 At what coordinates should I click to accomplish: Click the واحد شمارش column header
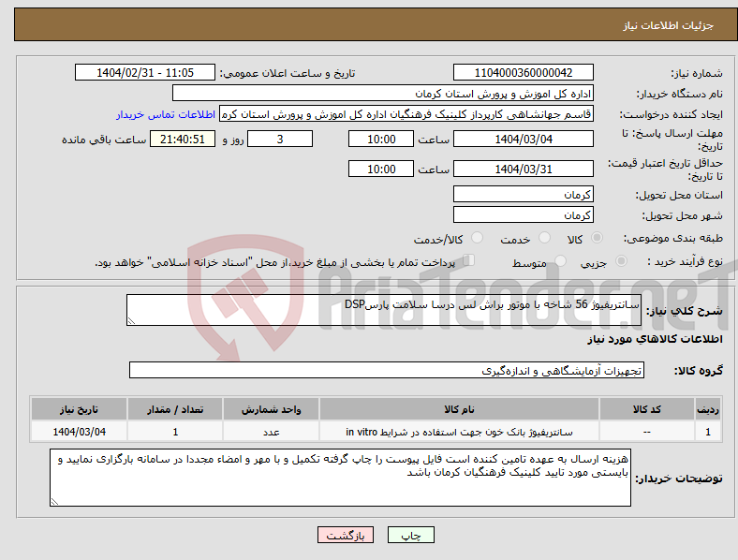[x=271, y=409]
